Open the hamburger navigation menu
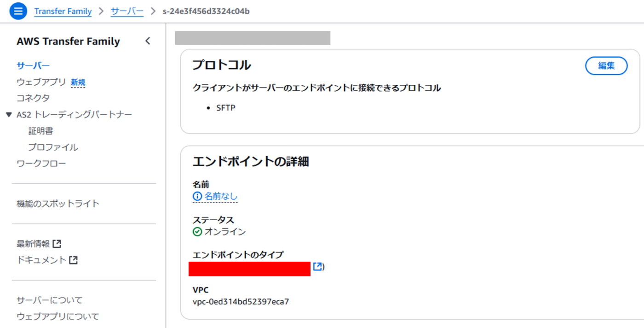The image size is (644, 328). [x=18, y=11]
